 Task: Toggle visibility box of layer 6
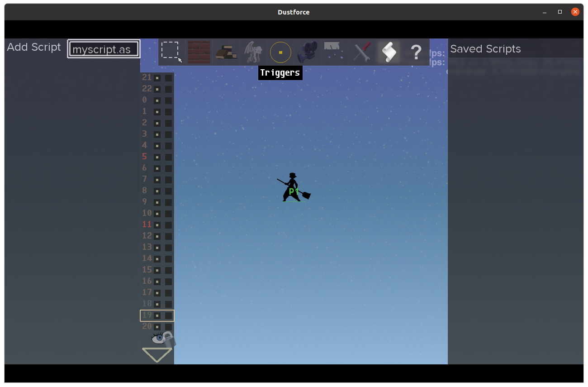(157, 168)
